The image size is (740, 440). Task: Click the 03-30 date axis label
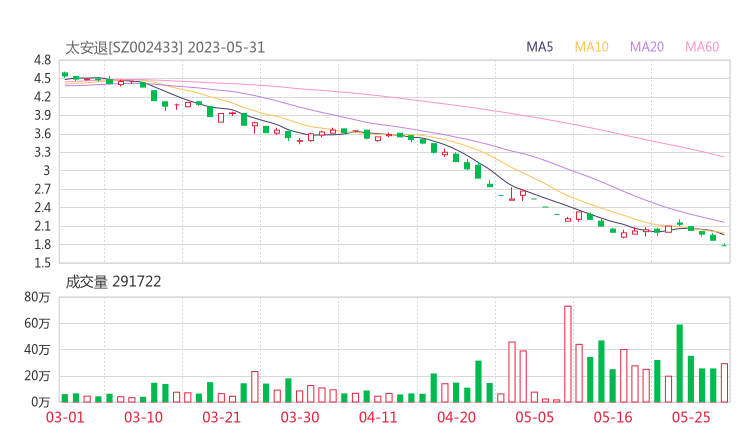pos(300,417)
